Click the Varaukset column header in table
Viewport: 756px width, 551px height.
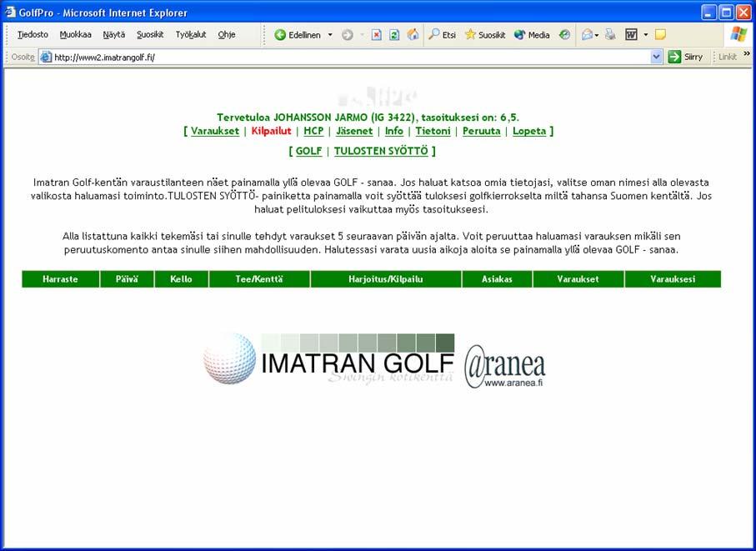point(578,279)
